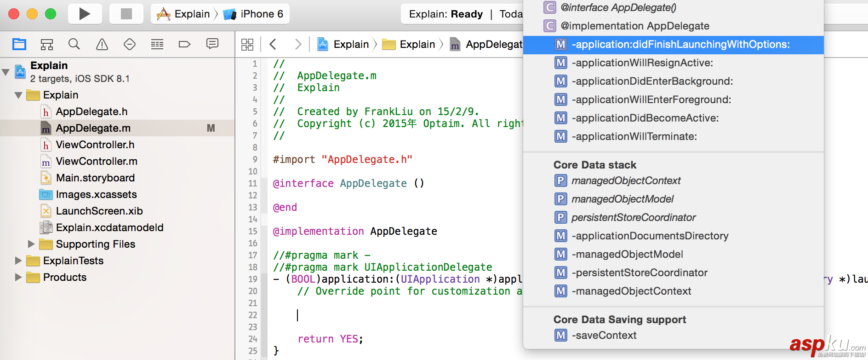Open the related items grid menu
868x360 pixels.
pyautogui.click(x=247, y=44)
